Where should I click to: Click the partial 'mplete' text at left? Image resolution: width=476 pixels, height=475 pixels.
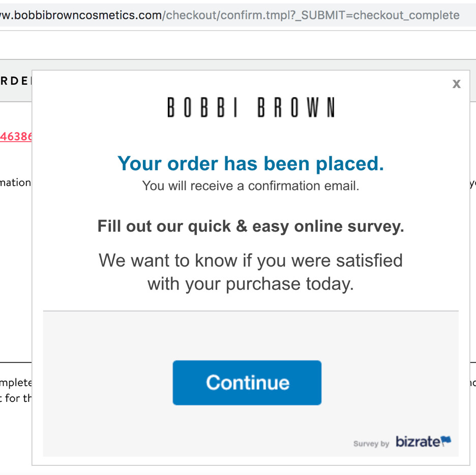pos(16,383)
